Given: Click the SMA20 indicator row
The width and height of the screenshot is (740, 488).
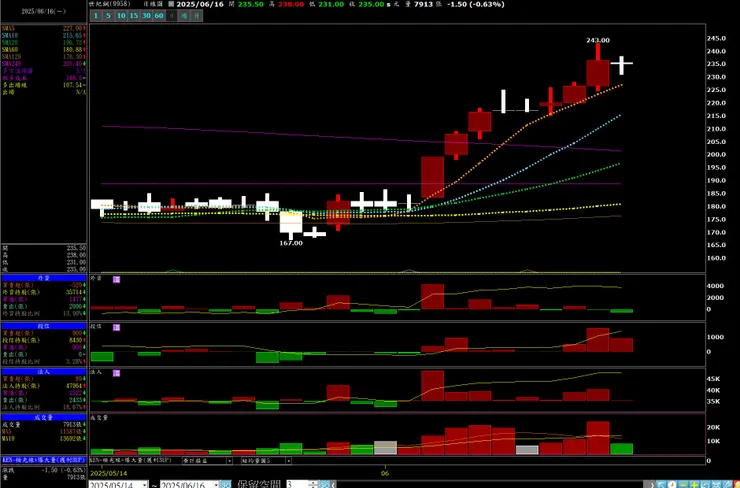Looking at the screenshot, I should (43, 42).
